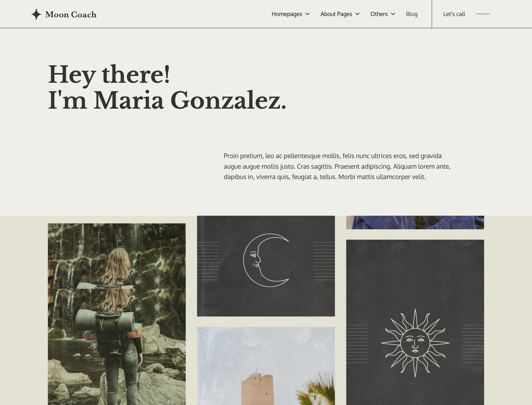
Task: Open the blue fabric photo
Action: coord(415,222)
